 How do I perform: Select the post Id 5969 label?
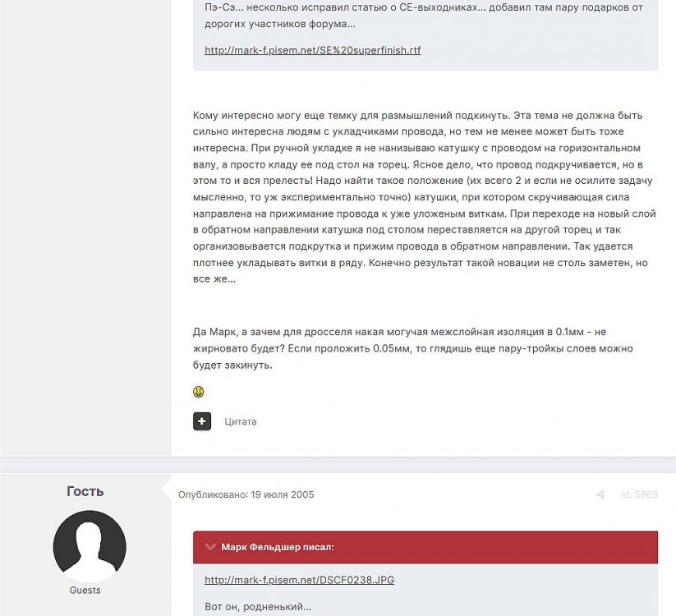pyautogui.click(x=639, y=494)
